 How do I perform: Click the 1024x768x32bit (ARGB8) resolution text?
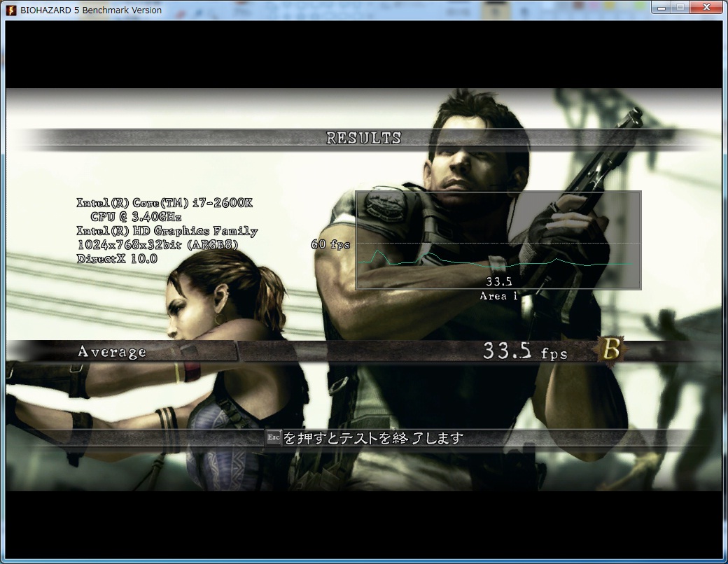pos(157,245)
